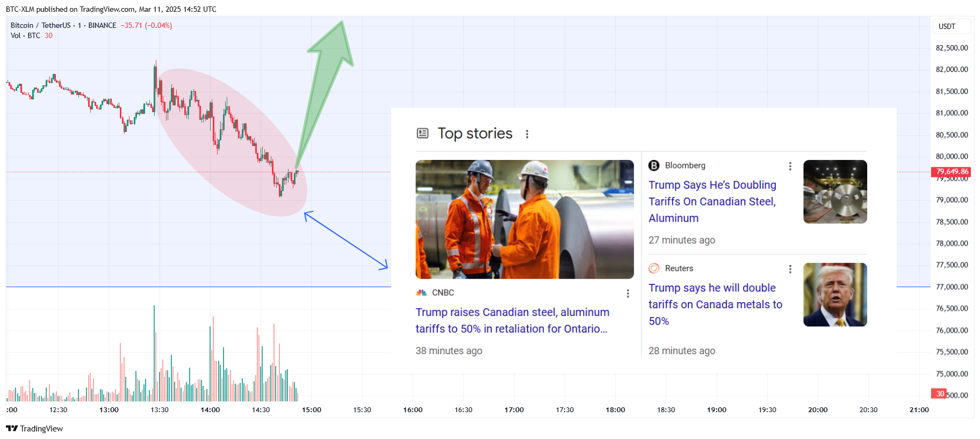Open the steel workers photo thumbnail
This screenshot has width=980, height=439.
coord(525,219)
